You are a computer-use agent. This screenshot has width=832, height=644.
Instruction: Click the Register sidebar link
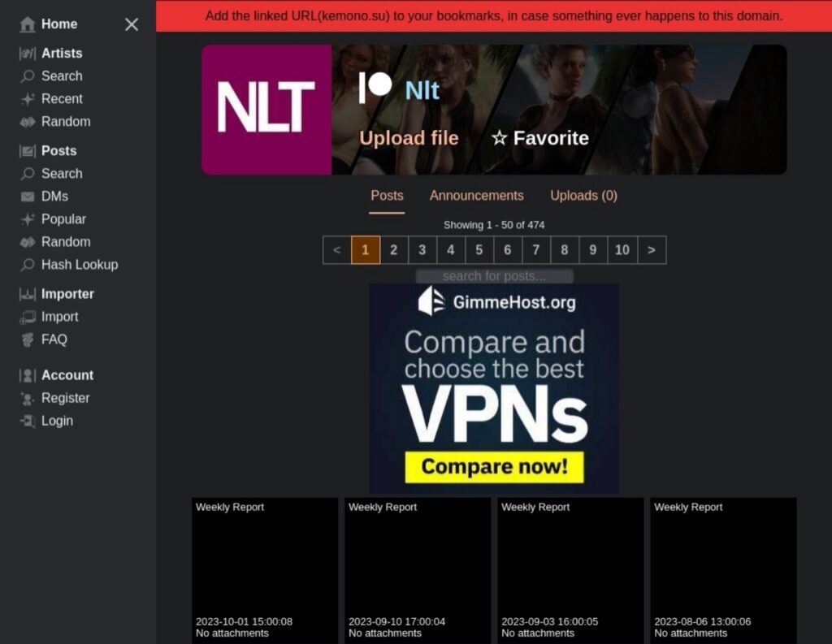tap(65, 399)
